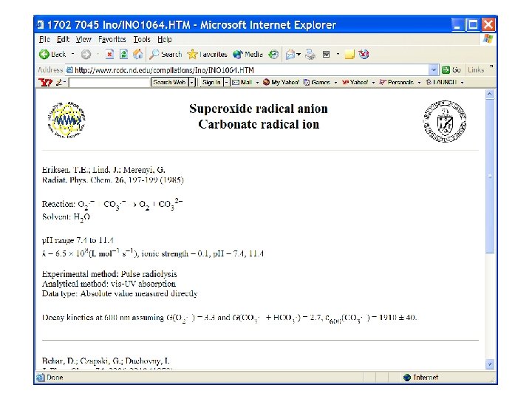Open the Tools menu
Viewport: 532px width, 399px height.
pyautogui.click(x=142, y=39)
